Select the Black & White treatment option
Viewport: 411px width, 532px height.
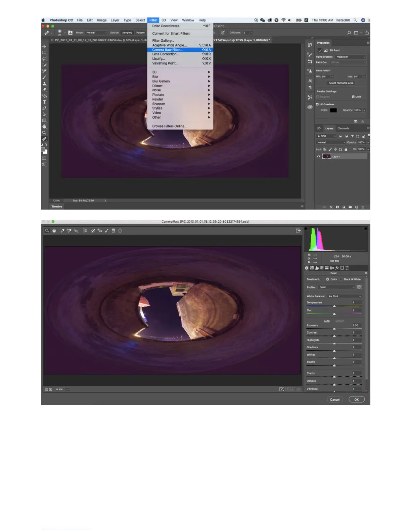click(341, 279)
